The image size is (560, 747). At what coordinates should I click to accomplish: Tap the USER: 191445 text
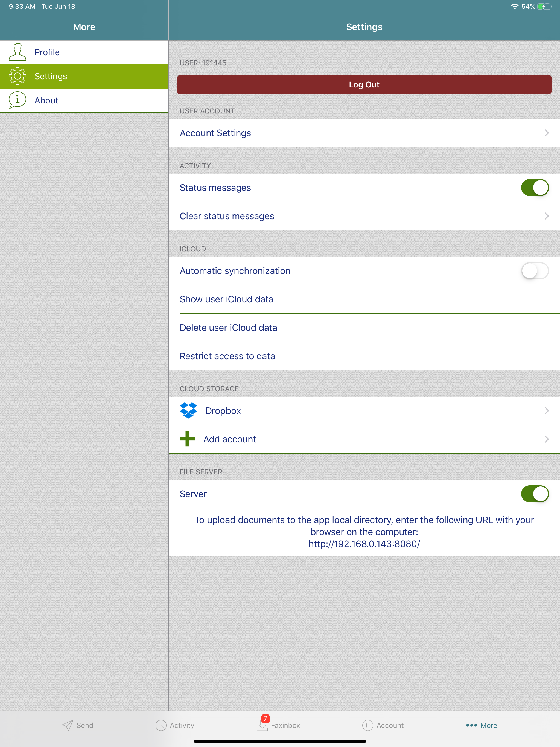point(203,63)
